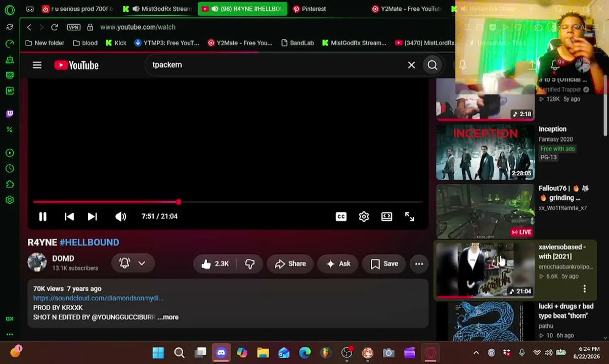Open the 'blood' bookmarks folder
The width and height of the screenshot is (609, 364).
[x=85, y=43]
